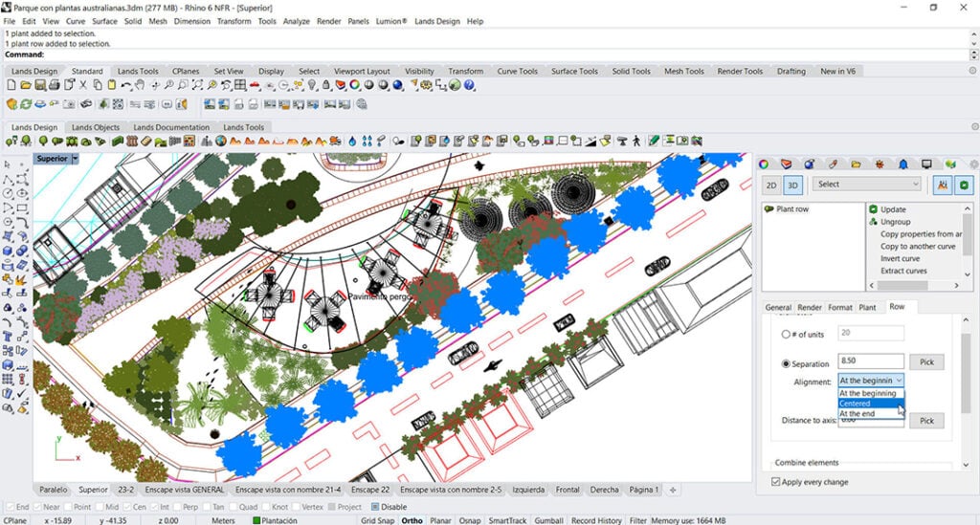This screenshot has height=525, width=980.
Task: Click the Print icon in Standard toolbar
Action: (56, 85)
